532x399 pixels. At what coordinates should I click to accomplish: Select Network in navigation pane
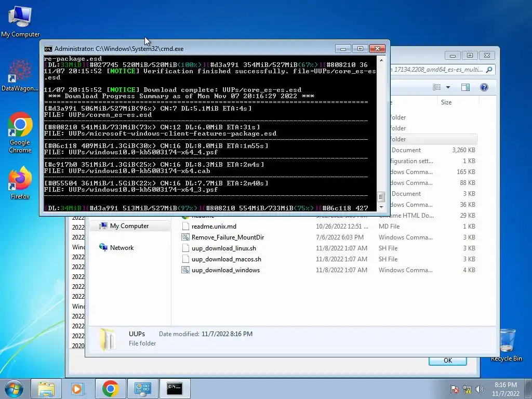click(x=122, y=248)
